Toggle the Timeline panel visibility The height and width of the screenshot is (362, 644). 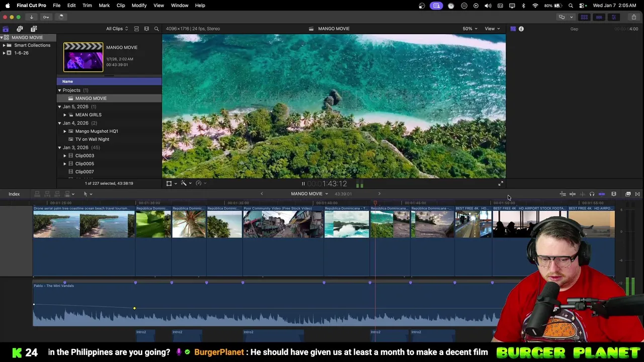click(x=599, y=17)
